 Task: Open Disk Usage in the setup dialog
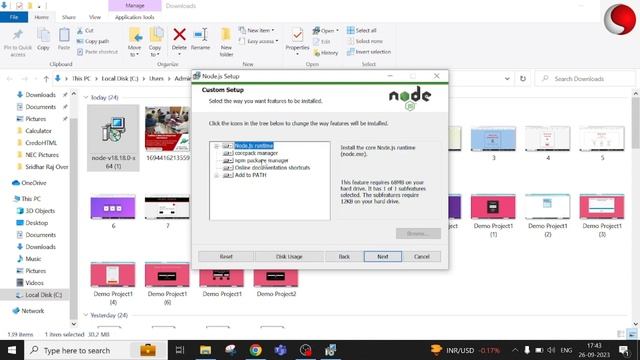pos(289,256)
